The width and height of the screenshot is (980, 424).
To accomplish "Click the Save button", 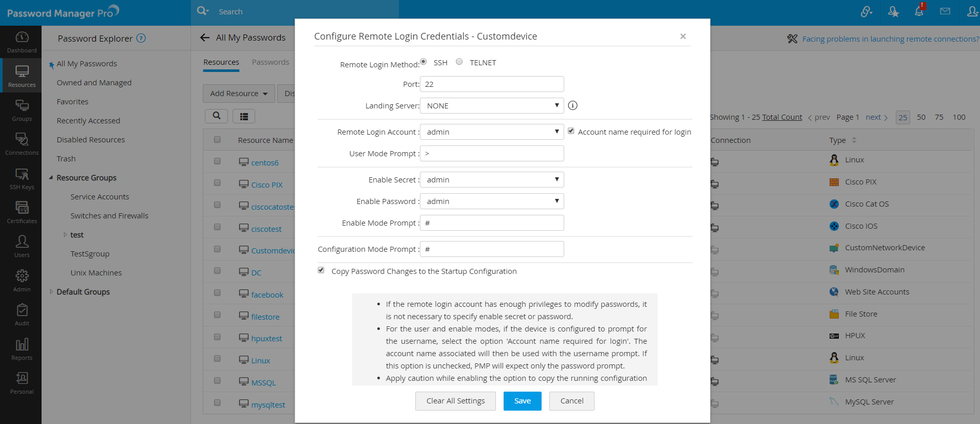I will [x=522, y=401].
